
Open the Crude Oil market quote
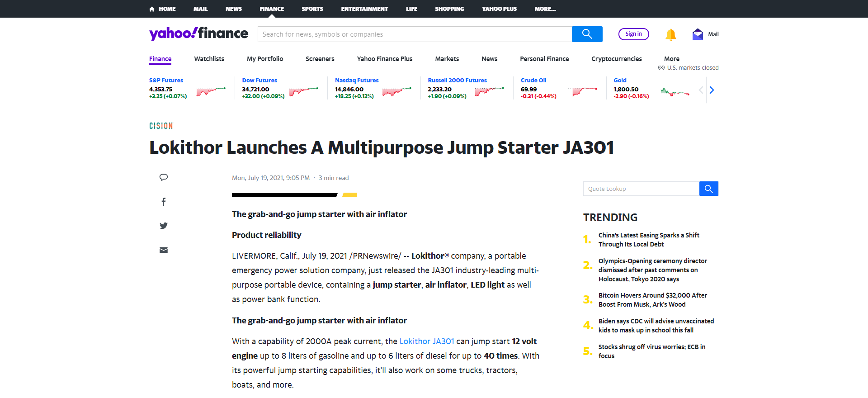click(533, 81)
